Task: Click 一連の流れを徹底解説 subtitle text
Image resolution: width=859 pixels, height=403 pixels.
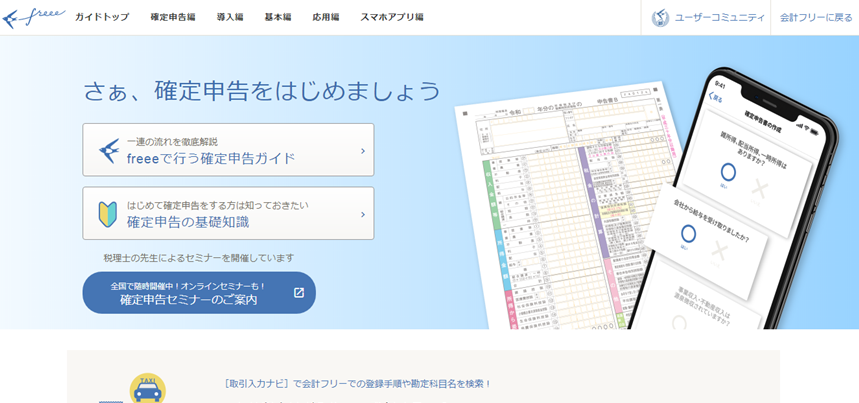Action: click(173, 142)
